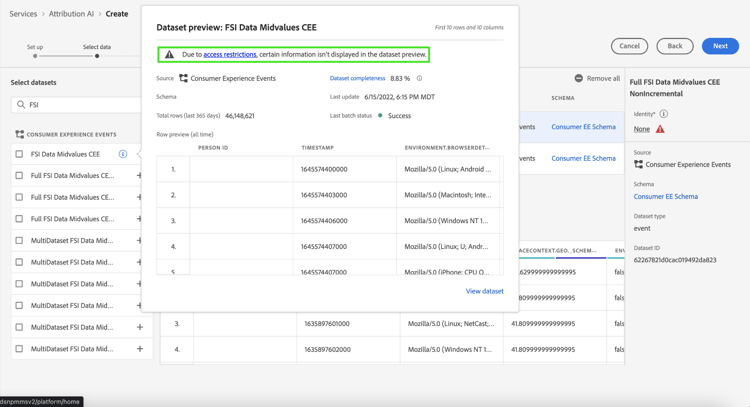Click background table cell 1635897602000
Viewport: 750px width, 407px height.
[327, 349]
